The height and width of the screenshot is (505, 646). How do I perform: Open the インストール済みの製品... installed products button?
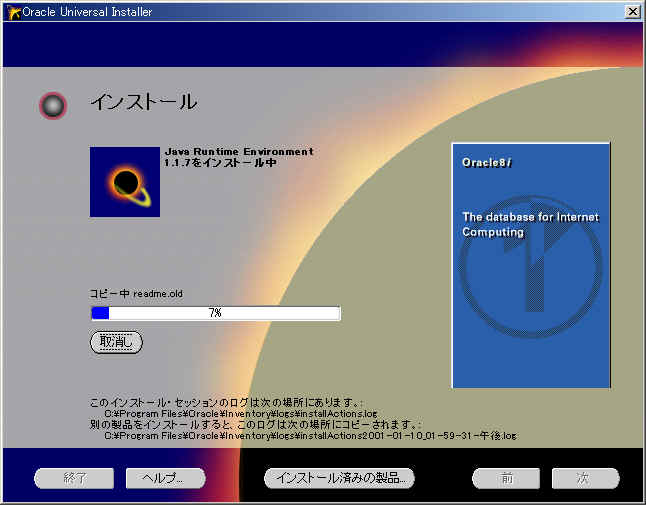(339, 478)
